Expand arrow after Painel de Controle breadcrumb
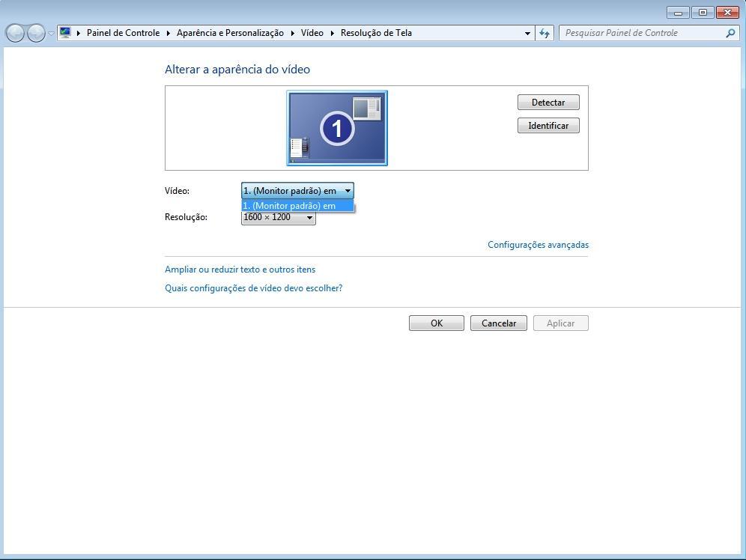Image resolution: width=746 pixels, height=560 pixels. 169,33
